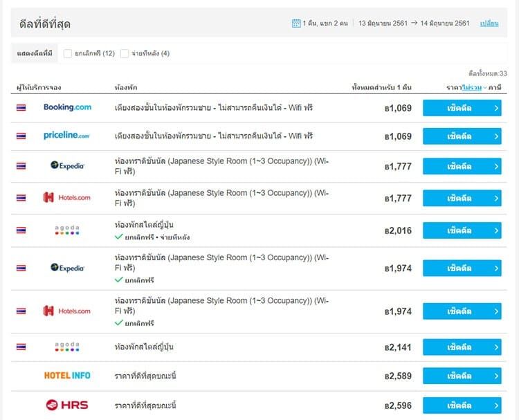Open the agoda deal priced ฿2,141
The height and width of the screenshot is (420, 519).
[462, 347]
